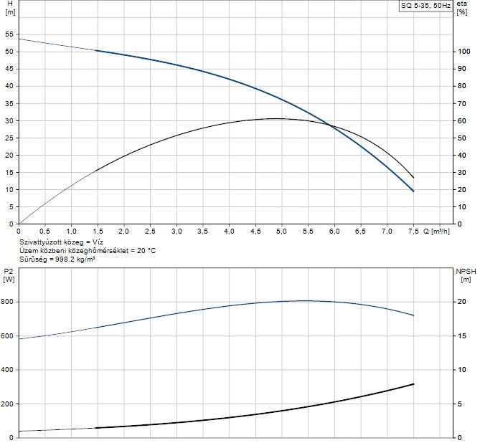Click the head curve start at Q 0
The image size is (480, 448).
[19, 39]
